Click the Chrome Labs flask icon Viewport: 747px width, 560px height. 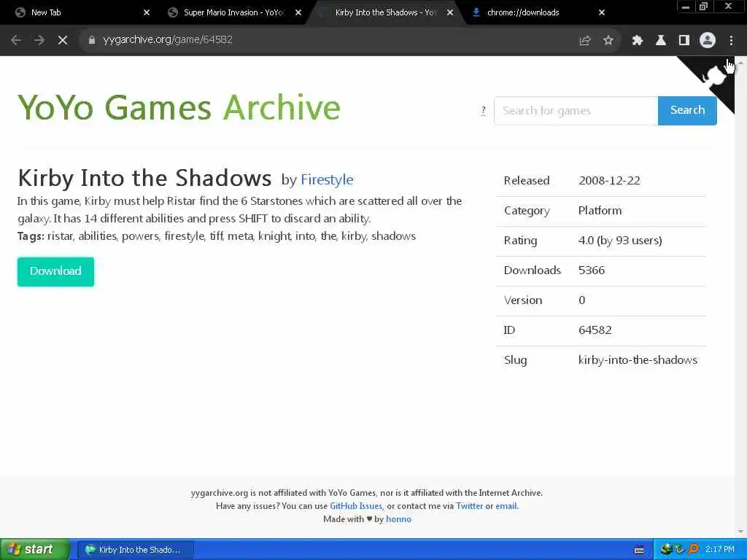(x=661, y=41)
